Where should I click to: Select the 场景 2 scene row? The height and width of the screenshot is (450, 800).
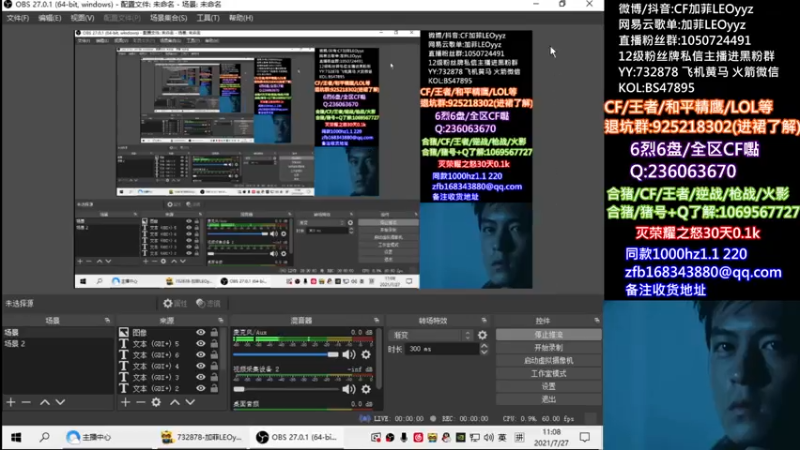click(58, 343)
